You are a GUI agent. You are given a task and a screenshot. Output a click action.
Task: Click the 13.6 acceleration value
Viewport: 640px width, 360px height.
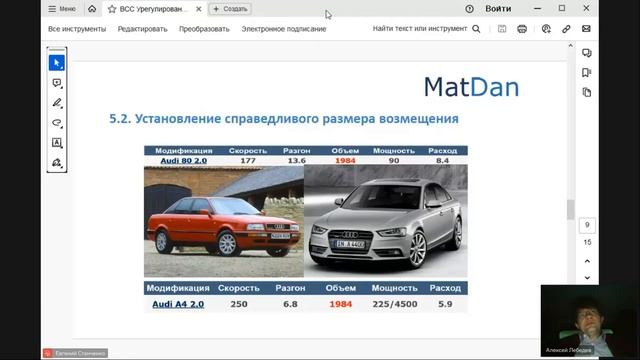pos(297,160)
